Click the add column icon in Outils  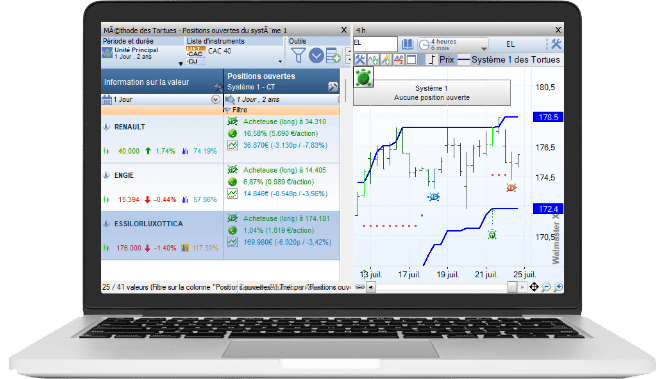tap(333, 55)
